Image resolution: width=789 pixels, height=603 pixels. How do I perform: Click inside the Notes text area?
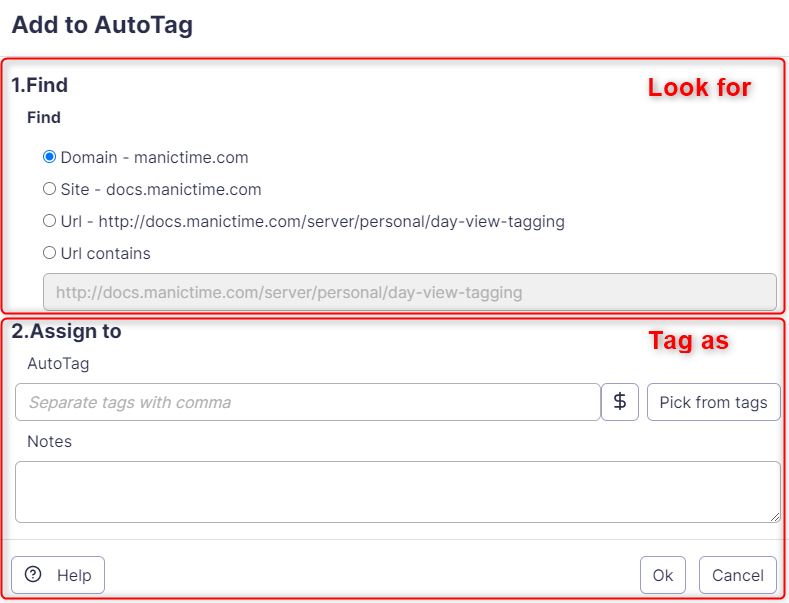[x=397, y=491]
